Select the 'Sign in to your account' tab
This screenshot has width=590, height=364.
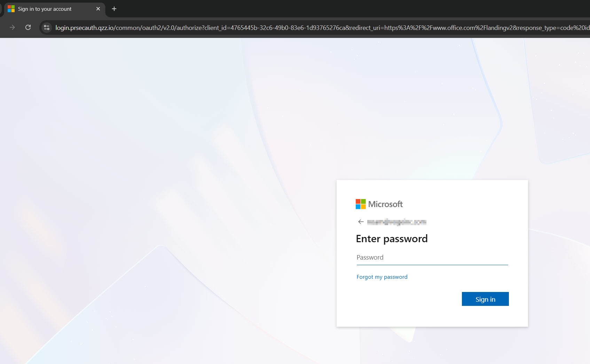tap(55, 9)
